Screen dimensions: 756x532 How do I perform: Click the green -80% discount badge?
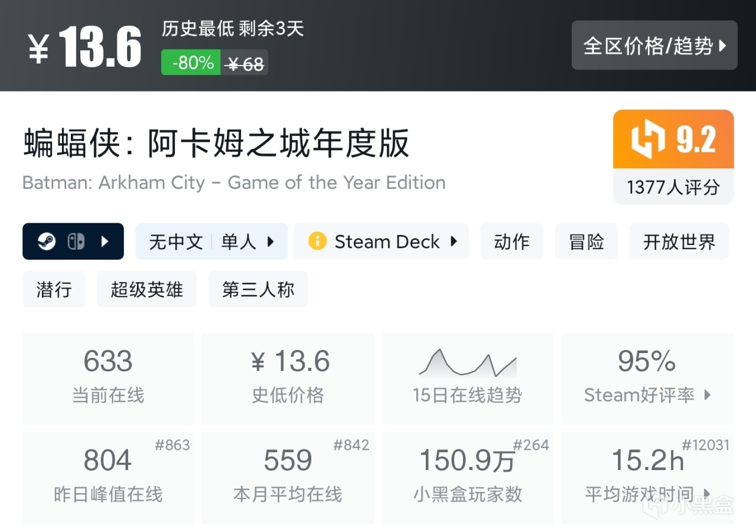point(191,63)
